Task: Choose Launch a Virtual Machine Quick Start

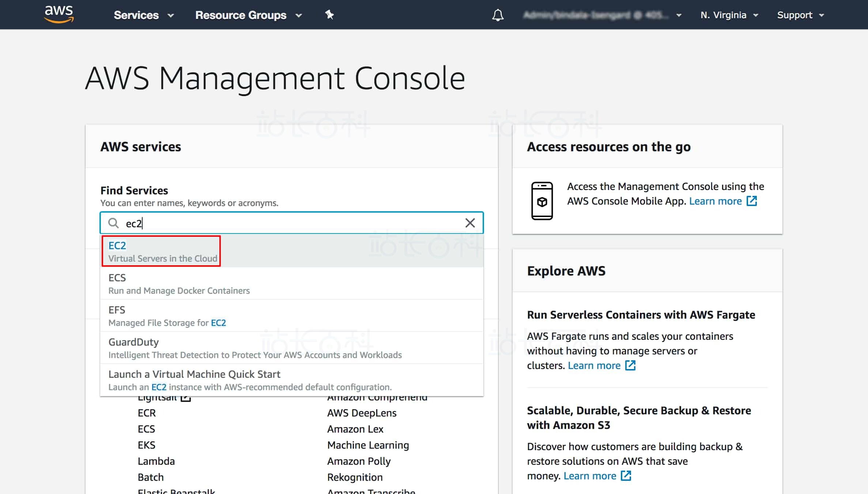Action: point(292,380)
